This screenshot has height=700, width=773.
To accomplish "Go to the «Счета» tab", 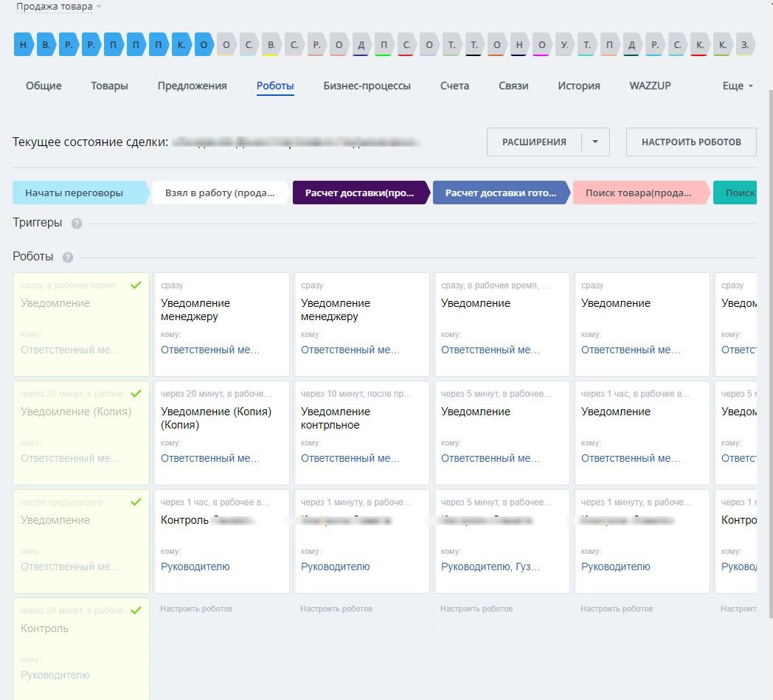I will point(454,86).
